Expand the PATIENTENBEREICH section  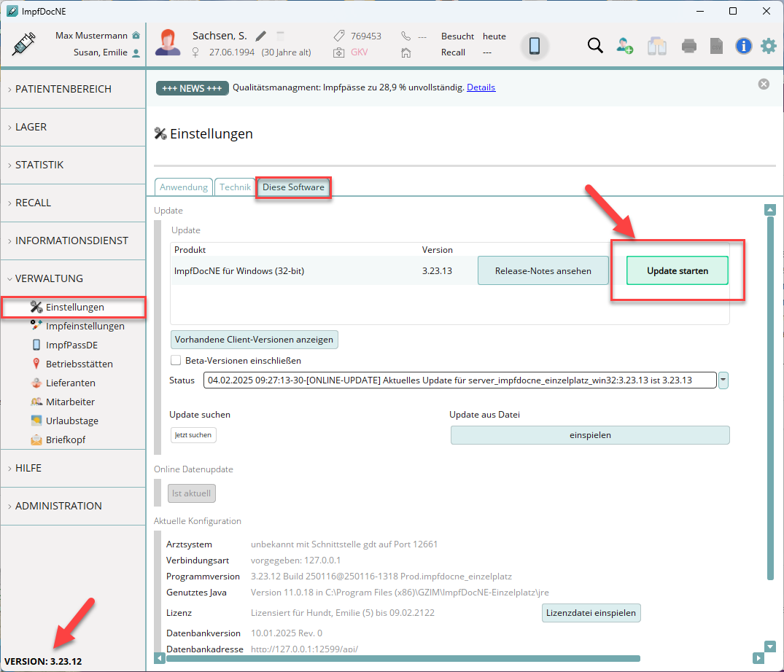[73, 89]
